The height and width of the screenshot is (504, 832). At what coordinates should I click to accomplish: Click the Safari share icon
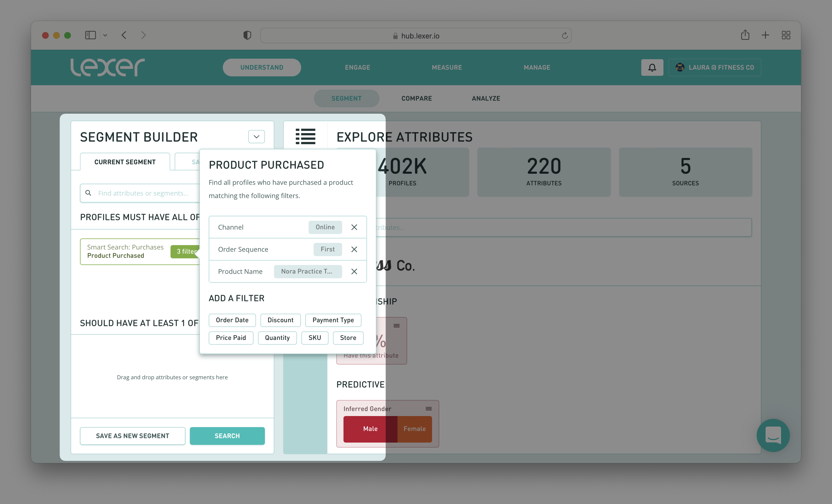746,35
